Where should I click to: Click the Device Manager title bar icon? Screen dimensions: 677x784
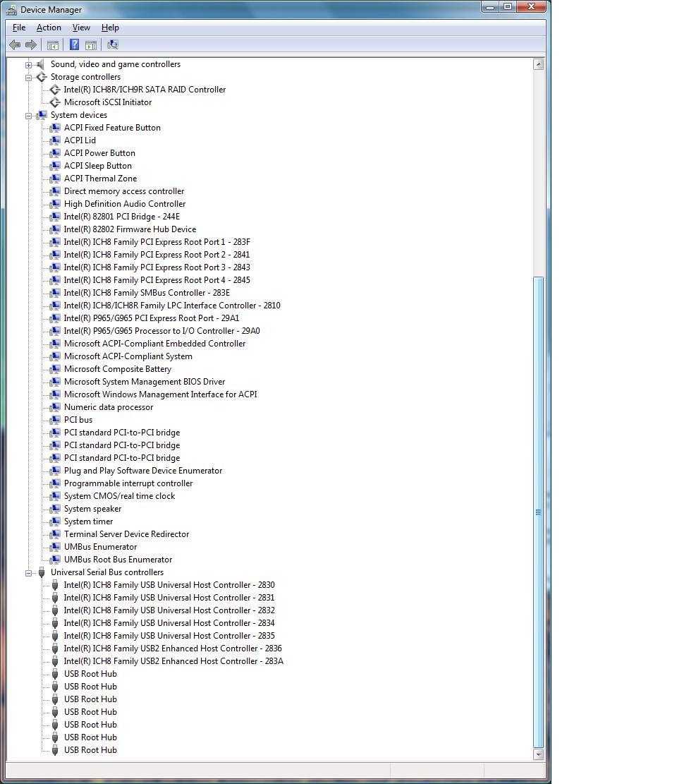click(x=11, y=9)
